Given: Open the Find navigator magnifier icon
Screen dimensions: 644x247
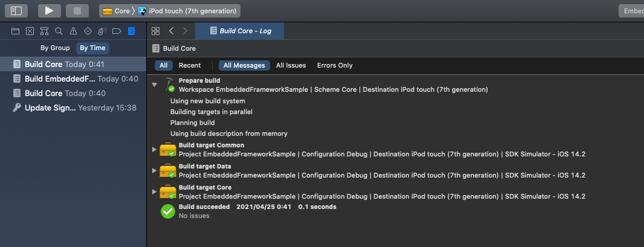Looking at the screenshot, I should coord(59,31).
